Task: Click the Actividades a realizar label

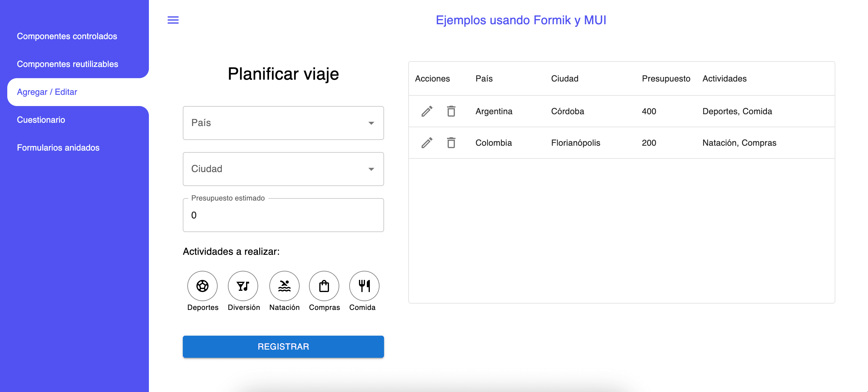Action: [x=231, y=251]
